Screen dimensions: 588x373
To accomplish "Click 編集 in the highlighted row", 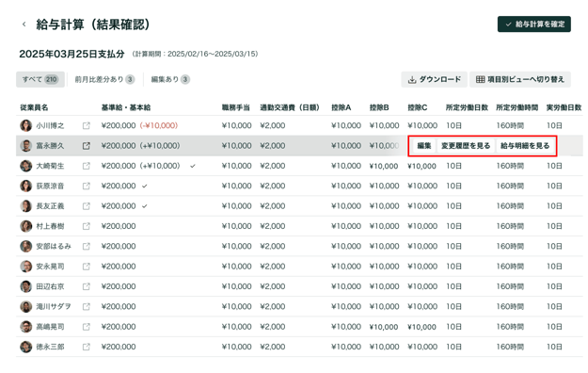I will (x=423, y=146).
